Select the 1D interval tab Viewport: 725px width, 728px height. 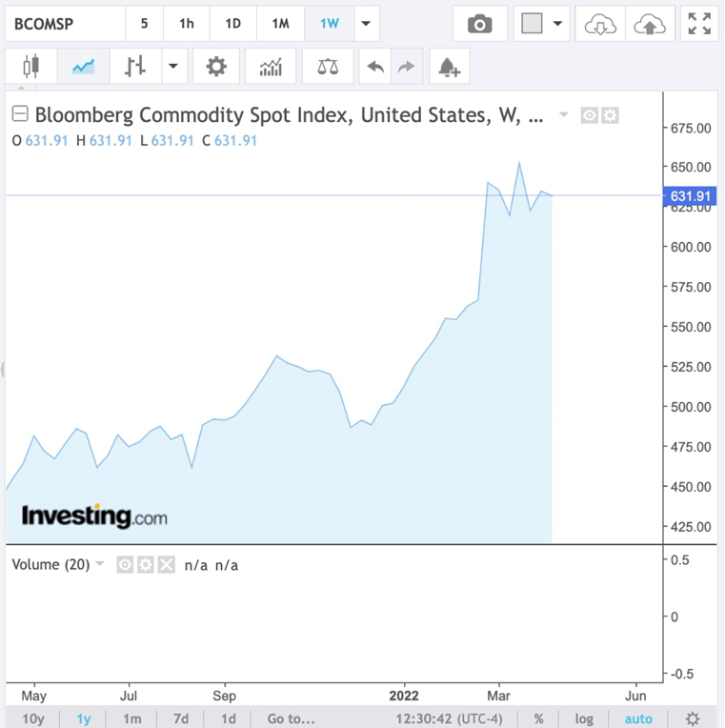click(232, 24)
